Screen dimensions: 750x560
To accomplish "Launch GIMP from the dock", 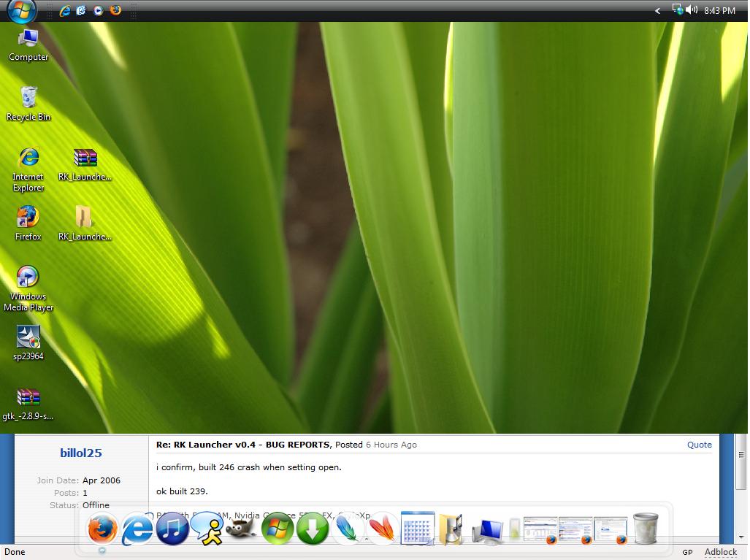I will coord(242,529).
